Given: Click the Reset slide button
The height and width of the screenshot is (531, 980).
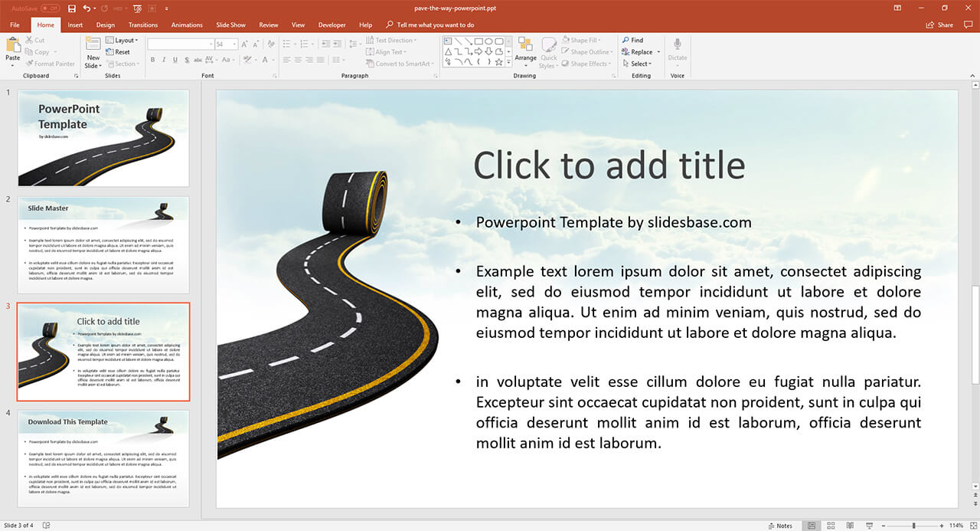Looking at the screenshot, I should click(x=118, y=52).
